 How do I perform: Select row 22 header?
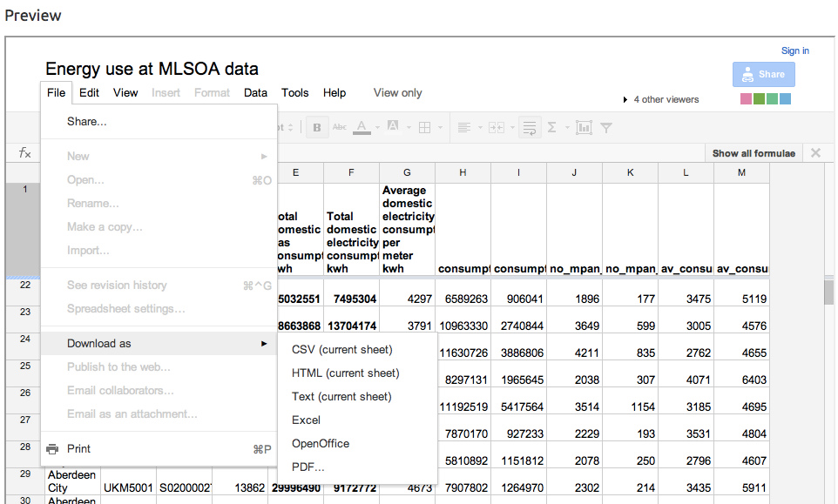[x=23, y=292]
